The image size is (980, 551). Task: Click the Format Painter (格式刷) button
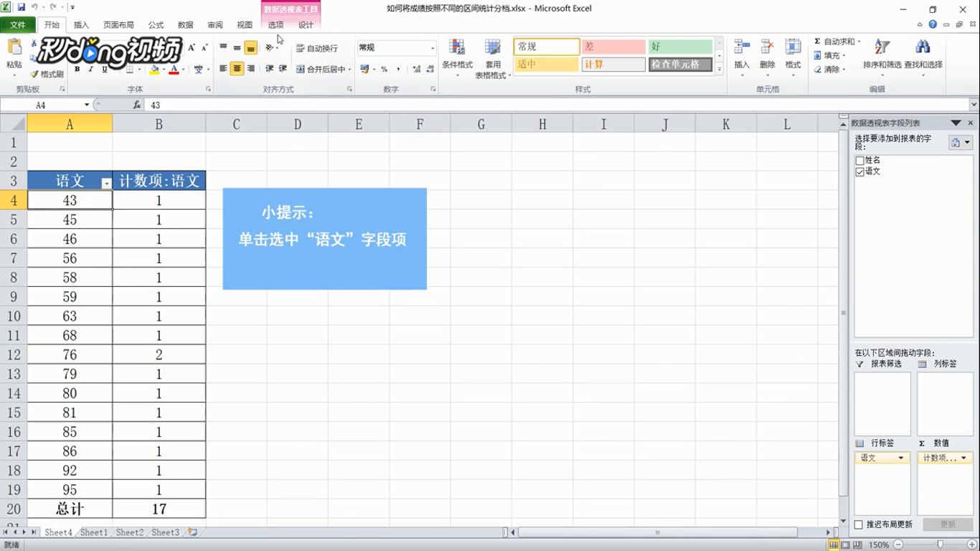click(x=47, y=74)
